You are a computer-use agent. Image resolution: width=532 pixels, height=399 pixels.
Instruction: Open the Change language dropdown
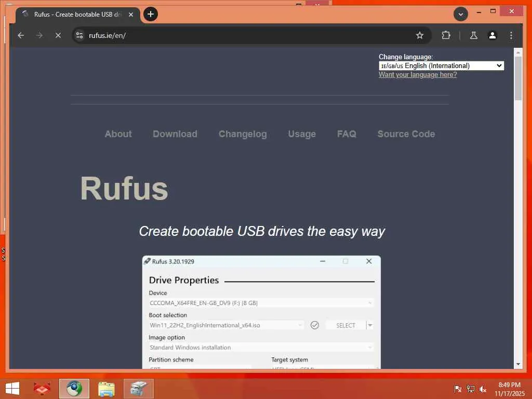(441, 66)
